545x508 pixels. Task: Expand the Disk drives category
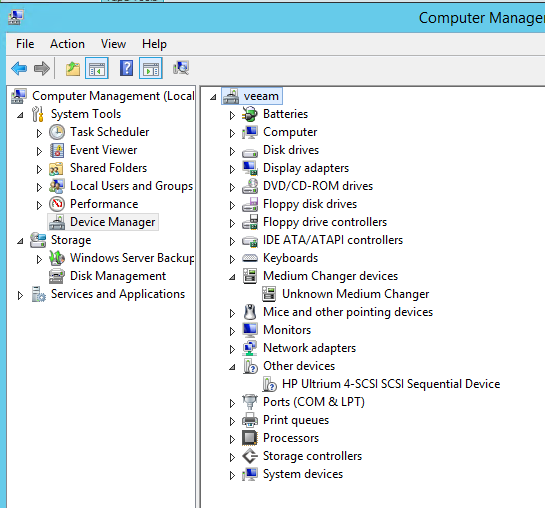pos(232,151)
